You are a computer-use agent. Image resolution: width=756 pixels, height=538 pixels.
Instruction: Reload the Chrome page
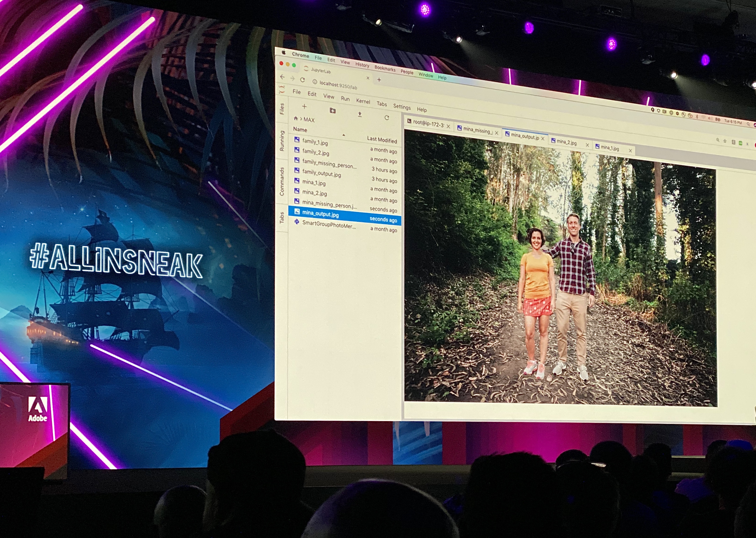point(302,80)
